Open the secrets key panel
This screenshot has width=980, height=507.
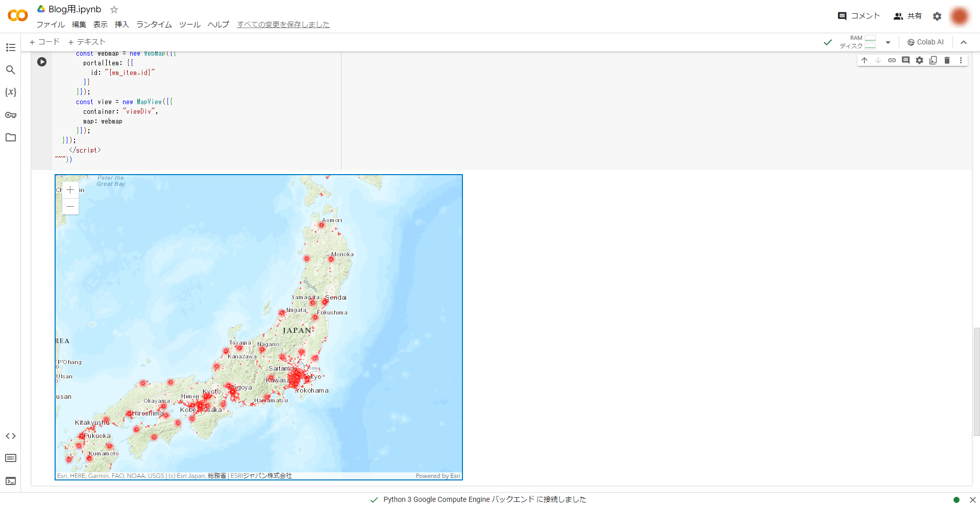[x=11, y=115]
